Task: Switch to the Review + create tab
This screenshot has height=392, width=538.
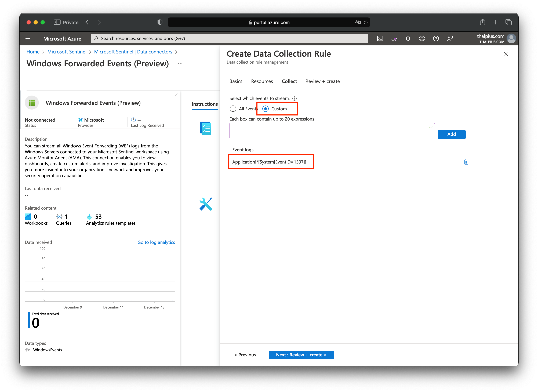Action: point(322,81)
